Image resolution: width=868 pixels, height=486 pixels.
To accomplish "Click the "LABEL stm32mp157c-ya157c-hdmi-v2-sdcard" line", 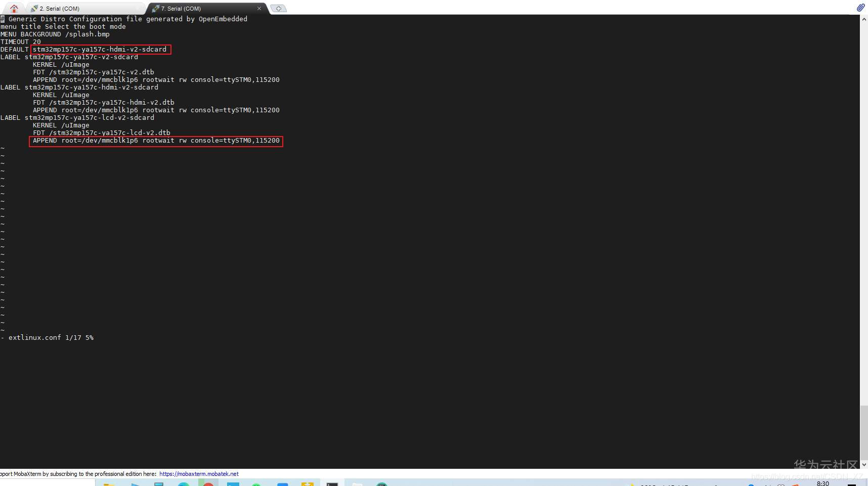I will pos(79,87).
